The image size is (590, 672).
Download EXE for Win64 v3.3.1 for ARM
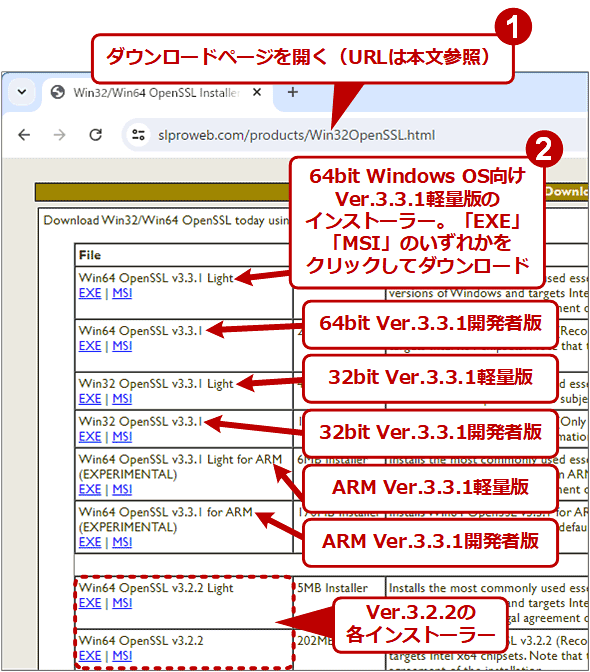point(90,542)
